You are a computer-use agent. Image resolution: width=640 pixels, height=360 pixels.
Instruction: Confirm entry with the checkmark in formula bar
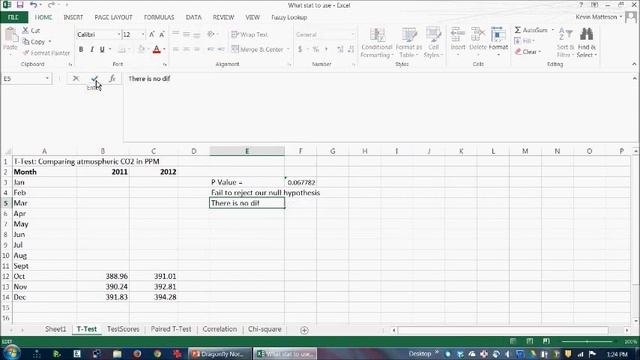pyautogui.click(x=94, y=78)
